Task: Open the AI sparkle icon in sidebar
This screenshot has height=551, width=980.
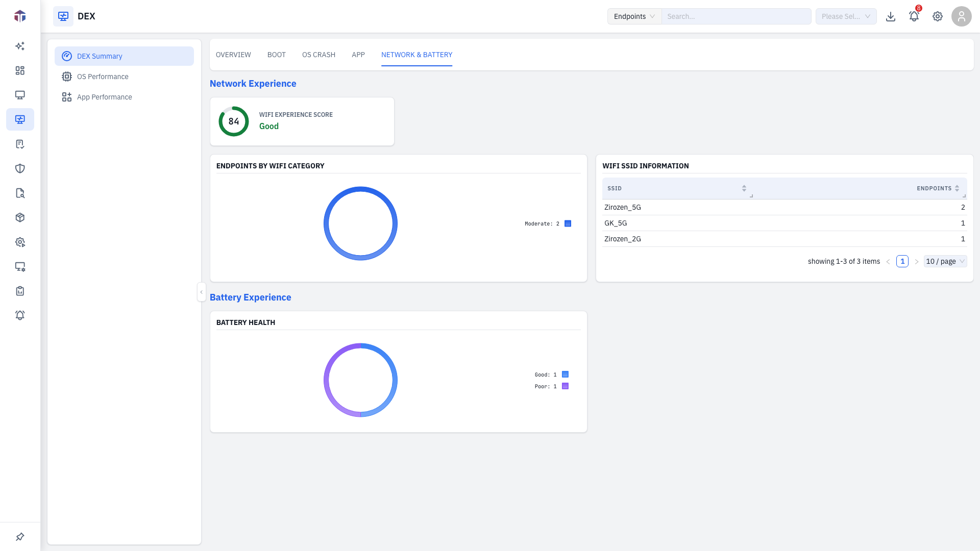Action: (x=20, y=46)
